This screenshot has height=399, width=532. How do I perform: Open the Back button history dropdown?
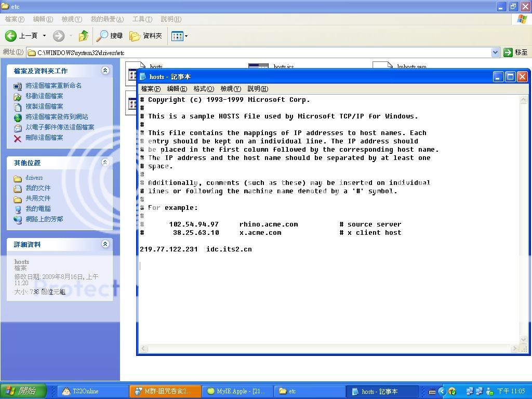pyautogui.click(x=45, y=36)
